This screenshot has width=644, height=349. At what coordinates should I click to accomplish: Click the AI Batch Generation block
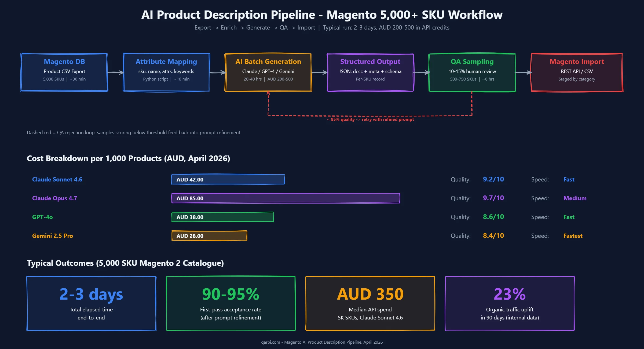[x=268, y=72]
